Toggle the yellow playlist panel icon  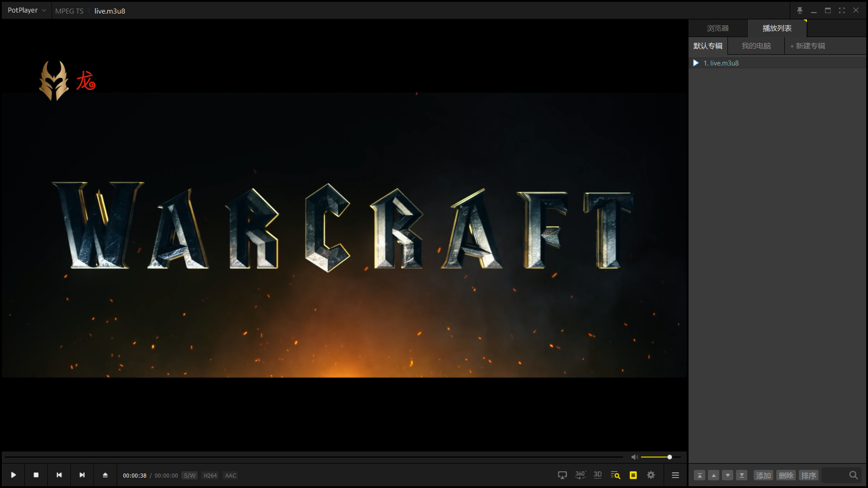[x=633, y=475]
